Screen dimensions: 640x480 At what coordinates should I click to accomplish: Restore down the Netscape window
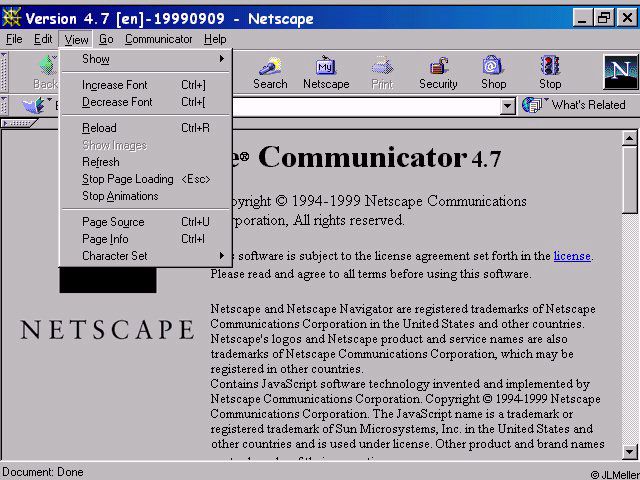(604, 18)
